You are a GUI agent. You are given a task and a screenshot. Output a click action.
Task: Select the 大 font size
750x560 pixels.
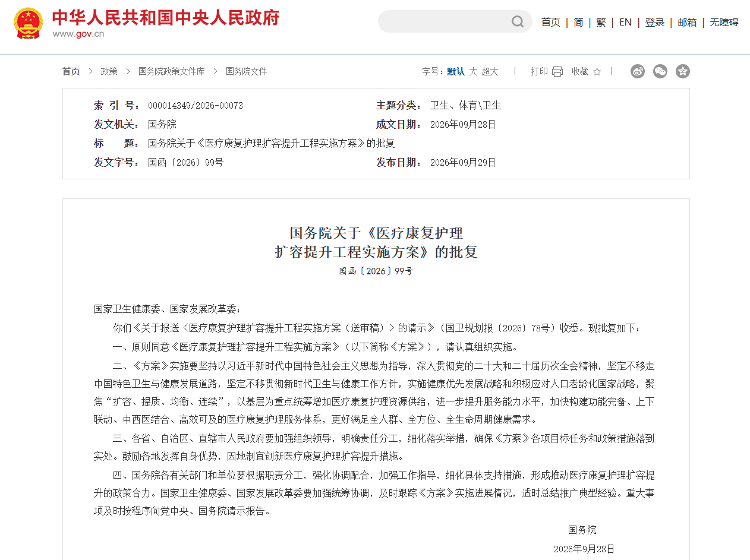pos(473,71)
